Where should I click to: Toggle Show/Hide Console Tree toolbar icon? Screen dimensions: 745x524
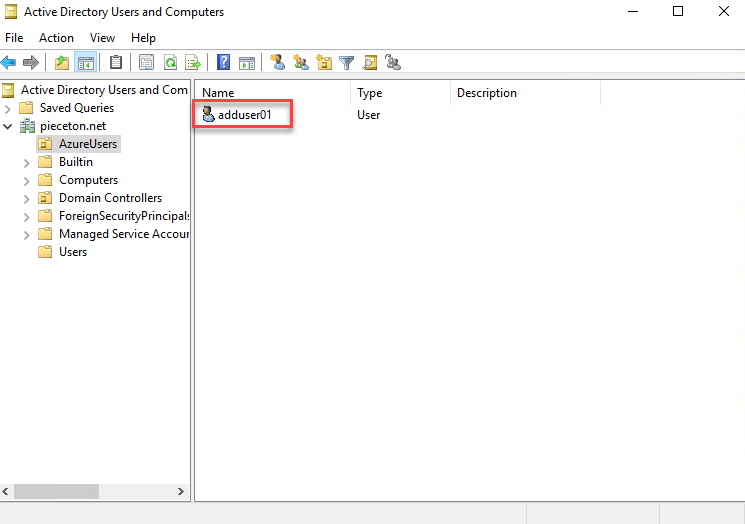pyautogui.click(x=86, y=62)
